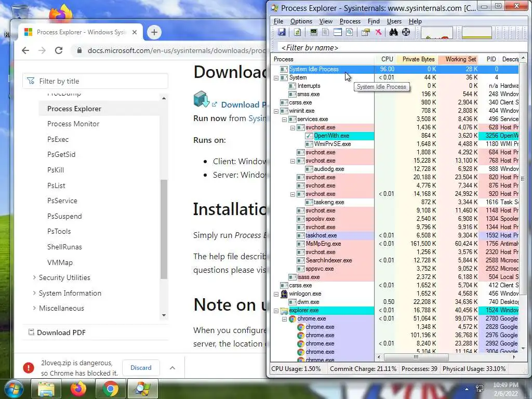Screen dimensions: 532x399
Task: Switch to Chrome via taskbar icon
Action: (111, 389)
